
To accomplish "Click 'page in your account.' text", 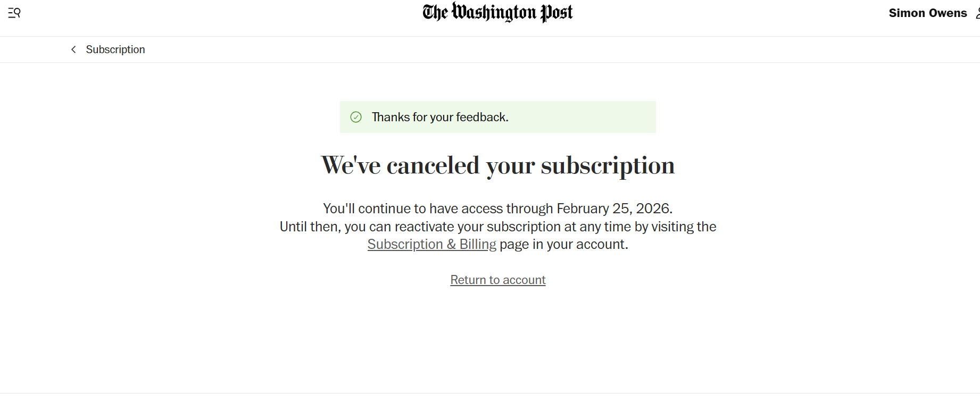I will (x=563, y=244).
